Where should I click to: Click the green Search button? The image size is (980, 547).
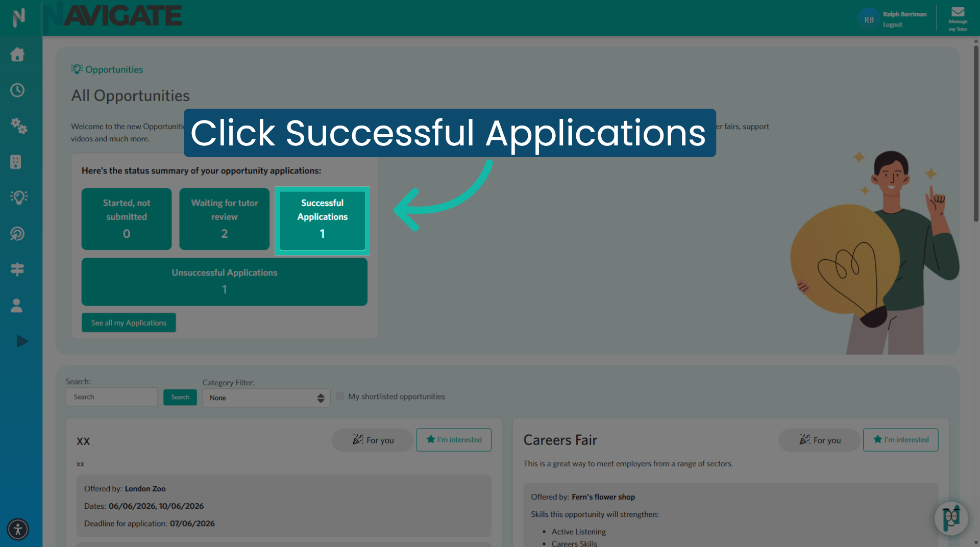pyautogui.click(x=180, y=397)
